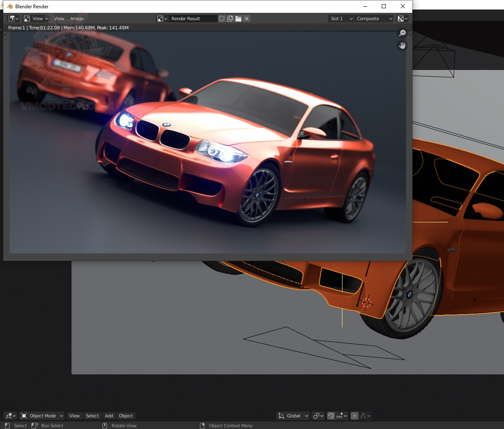Toggle snapping magnet icon
Viewport: 504px width, 429px height.
[x=331, y=416]
